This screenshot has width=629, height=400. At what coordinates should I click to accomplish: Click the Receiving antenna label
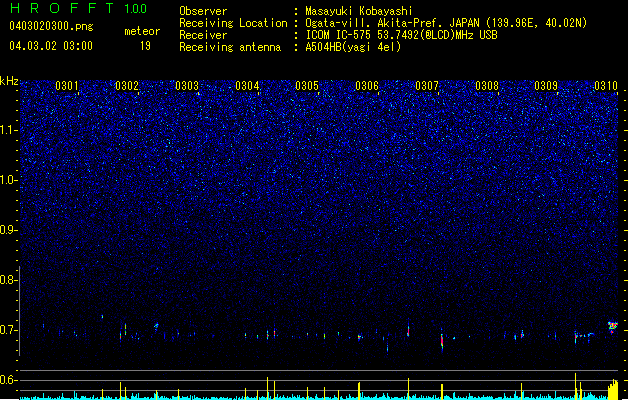(230, 47)
